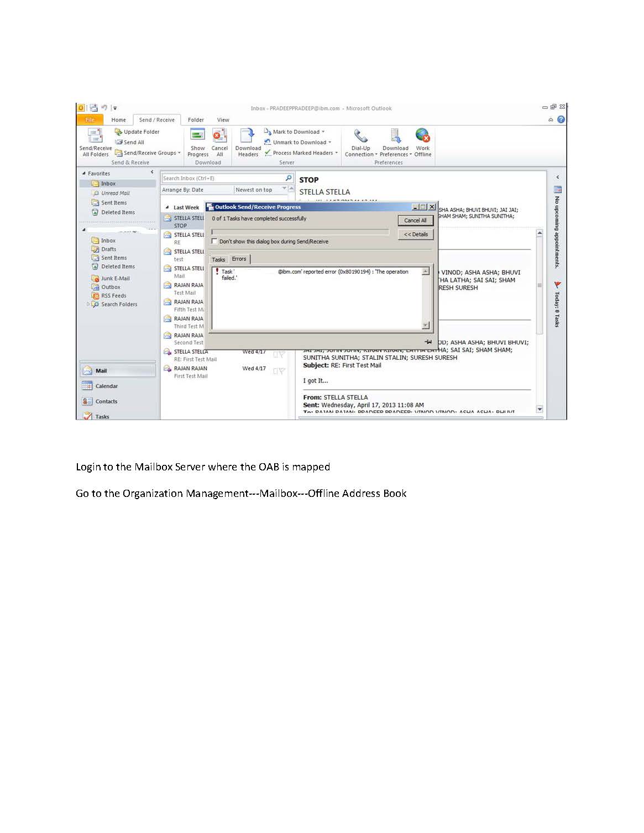Toggle Don't show this dialog box checkbox

point(214,242)
